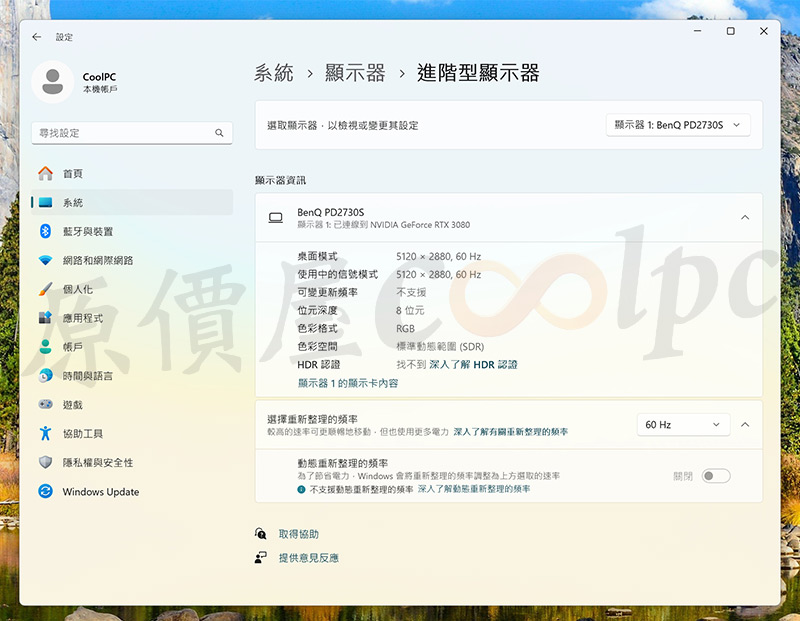The image size is (800, 621).
Task: Click the shield icon for 隱私權與安全性
Action: 45,462
